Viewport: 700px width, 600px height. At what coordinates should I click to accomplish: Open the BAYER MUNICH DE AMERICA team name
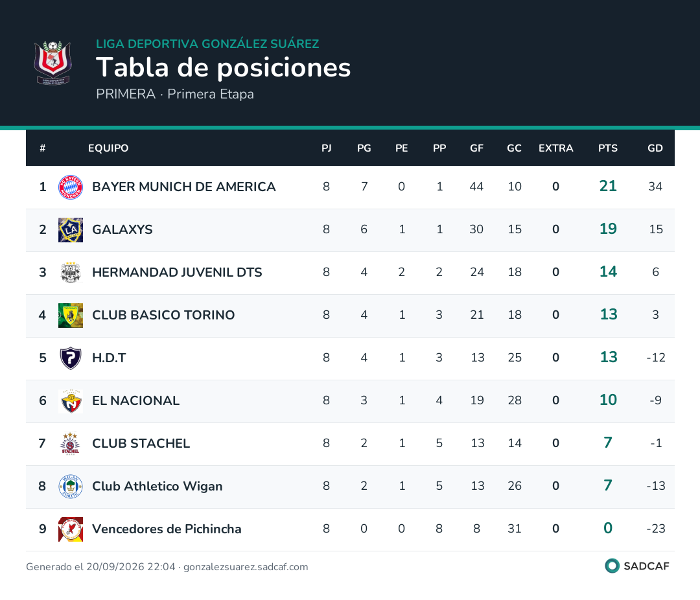(x=184, y=187)
